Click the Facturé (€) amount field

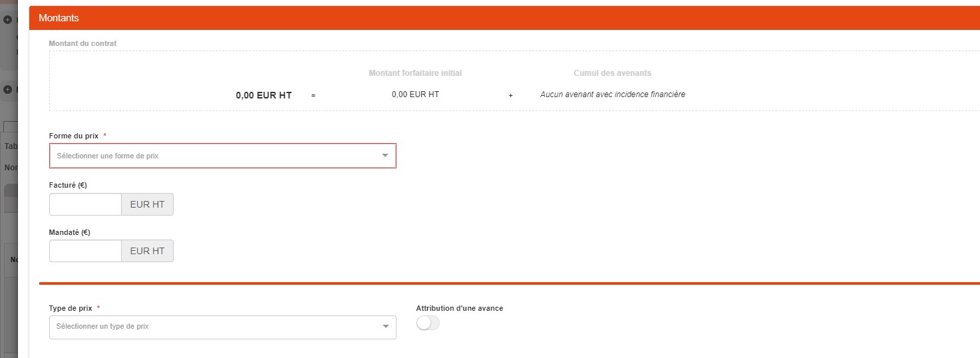[x=85, y=205]
